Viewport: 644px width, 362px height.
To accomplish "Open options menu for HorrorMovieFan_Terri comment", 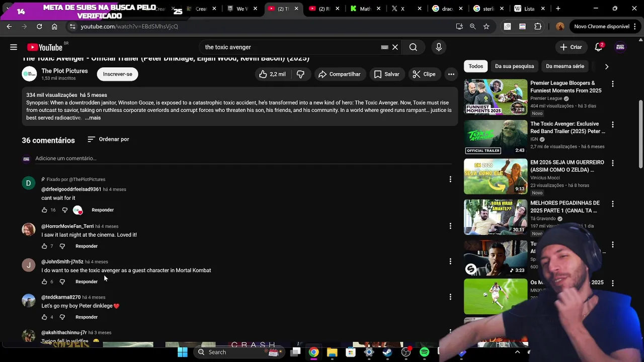I will pos(450,226).
